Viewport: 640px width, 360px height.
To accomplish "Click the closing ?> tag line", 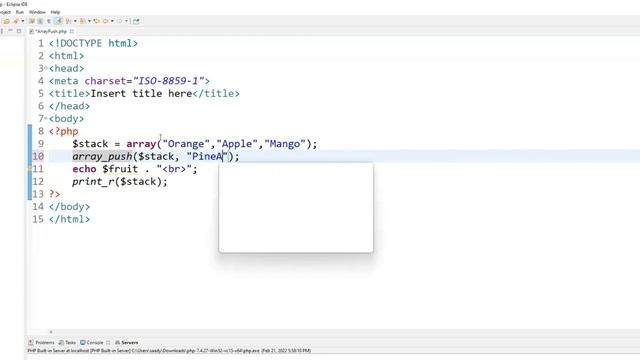I will 55,194.
